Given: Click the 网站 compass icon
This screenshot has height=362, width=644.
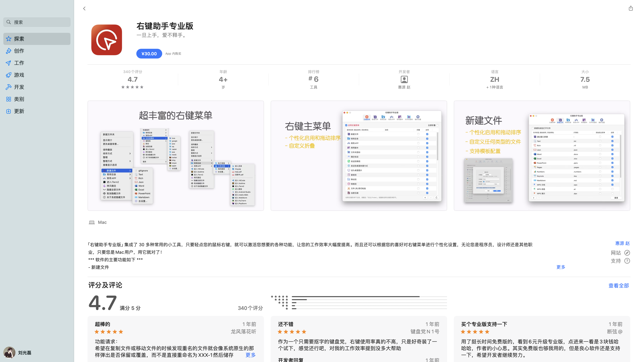Looking at the screenshot, I should (627, 253).
